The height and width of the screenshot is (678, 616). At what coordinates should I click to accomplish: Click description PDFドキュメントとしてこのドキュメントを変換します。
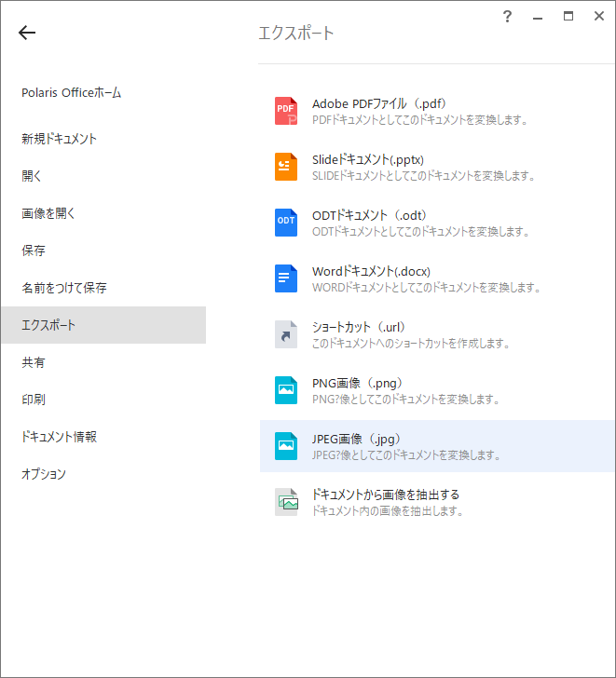pyautogui.click(x=420, y=120)
